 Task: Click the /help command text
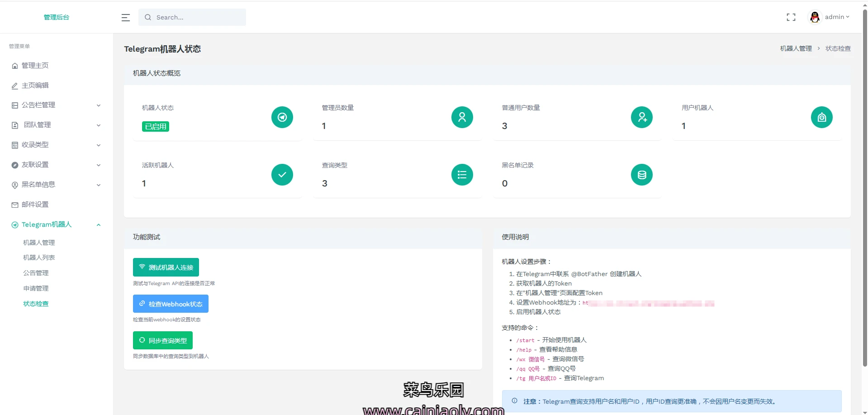coord(524,350)
